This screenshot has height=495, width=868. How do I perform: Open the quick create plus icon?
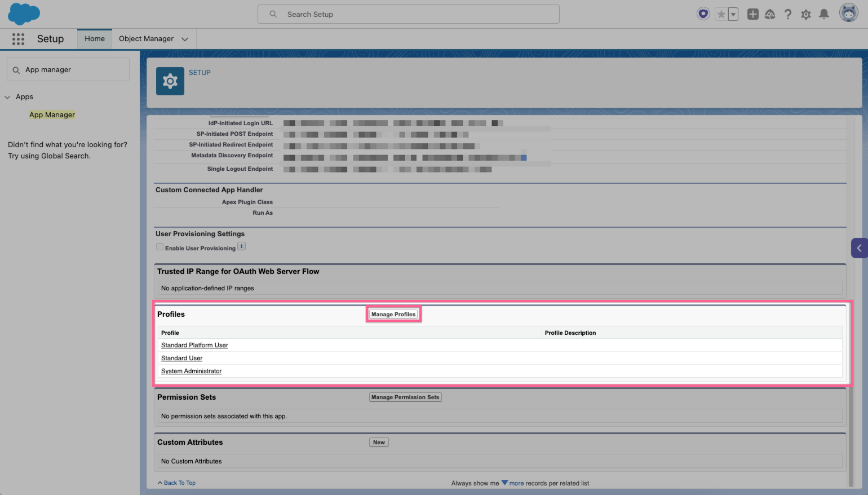[752, 14]
